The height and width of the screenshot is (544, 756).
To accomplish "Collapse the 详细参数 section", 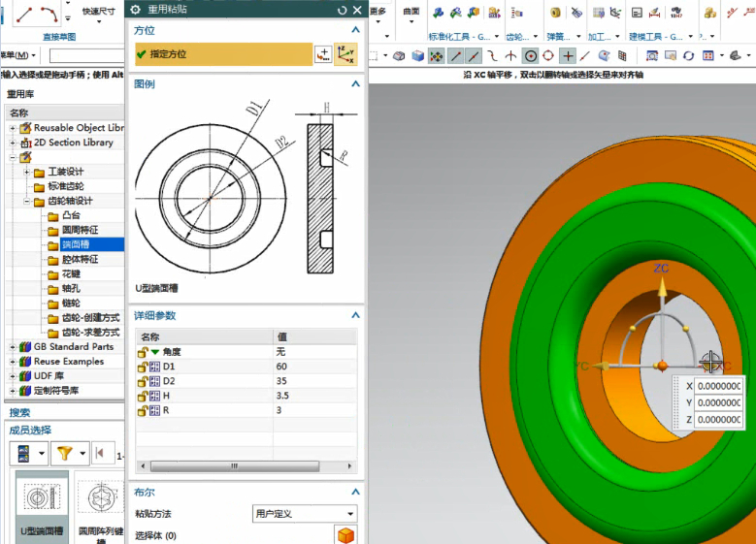I will pos(356,315).
